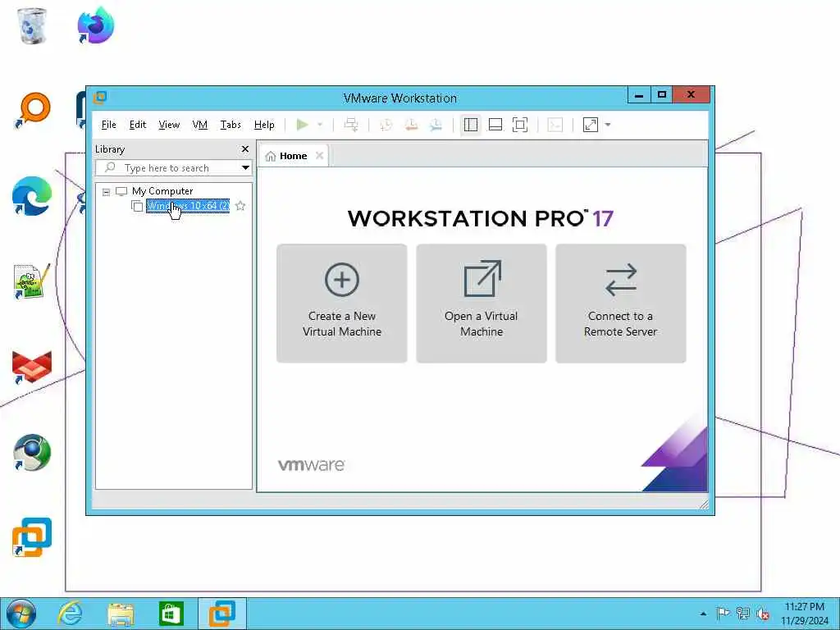Image resolution: width=840 pixels, height=630 pixels.
Task: Collapse the My Computer tree node
Action: coord(106,192)
